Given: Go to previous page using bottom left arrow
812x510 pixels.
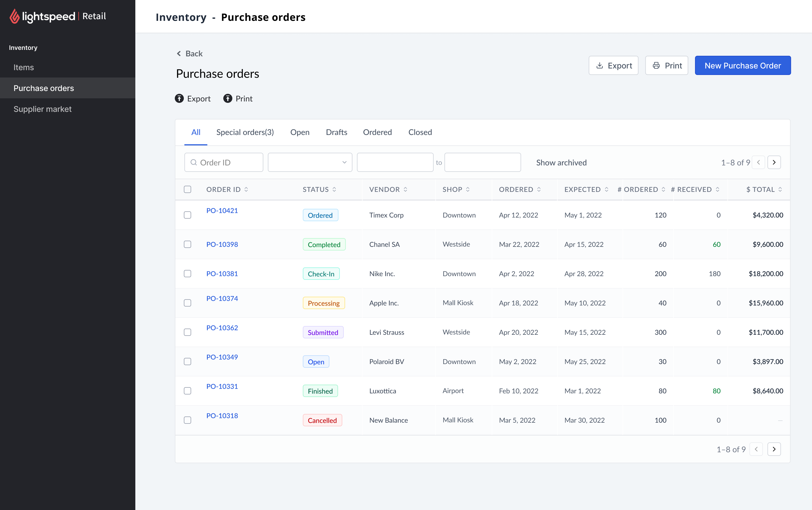Looking at the screenshot, I should point(756,449).
